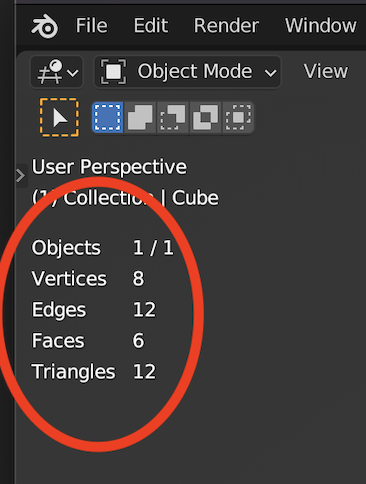Click the Blender logo icon

click(x=44, y=26)
